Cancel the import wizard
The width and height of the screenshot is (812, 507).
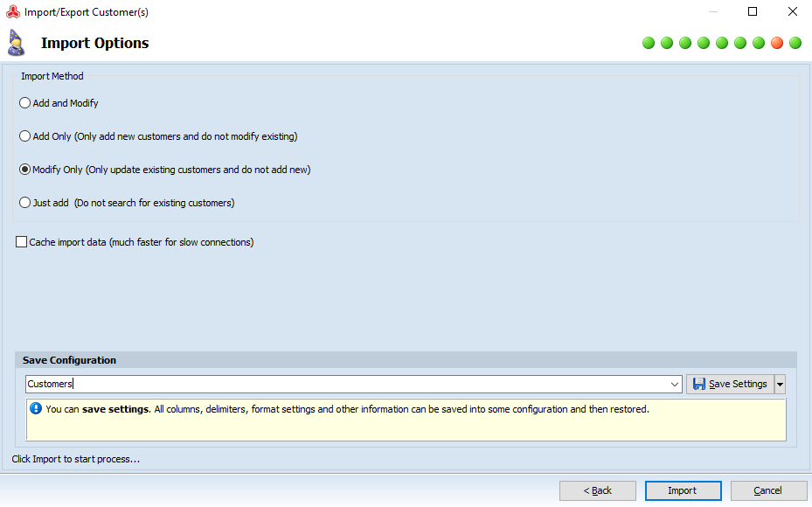[x=768, y=490]
